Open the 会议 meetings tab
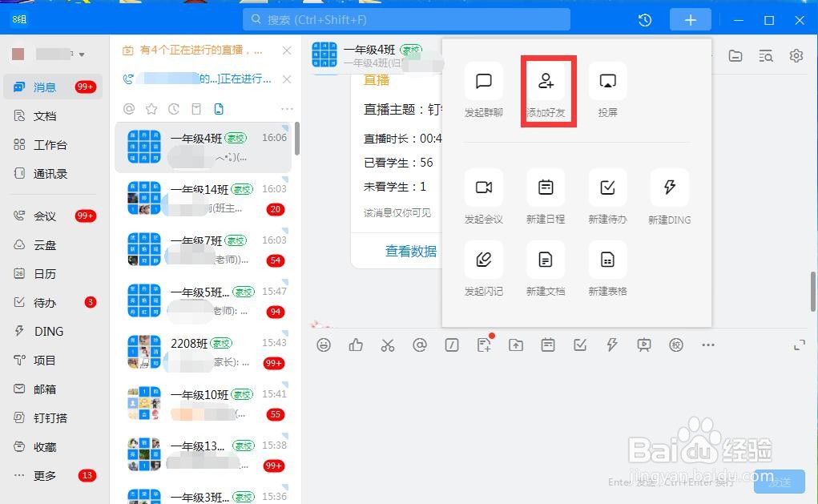This screenshot has height=504, width=818. (x=53, y=216)
